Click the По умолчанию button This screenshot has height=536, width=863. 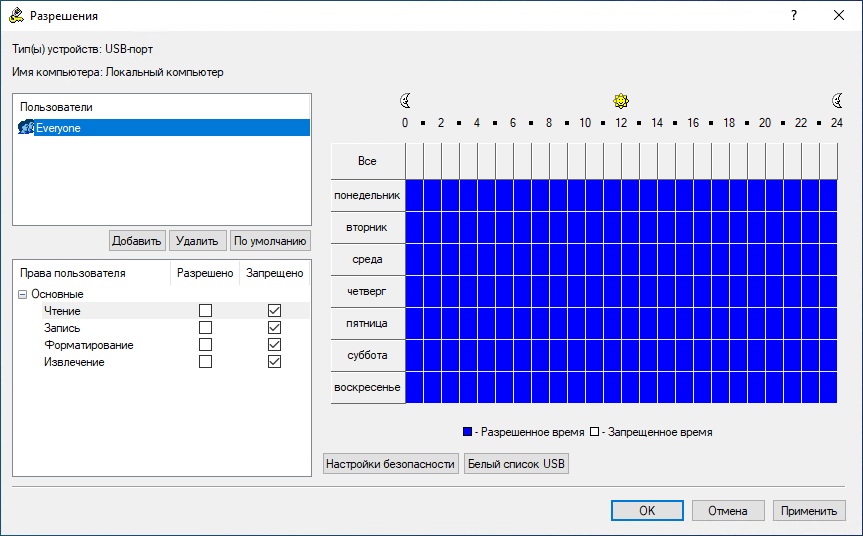click(270, 240)
